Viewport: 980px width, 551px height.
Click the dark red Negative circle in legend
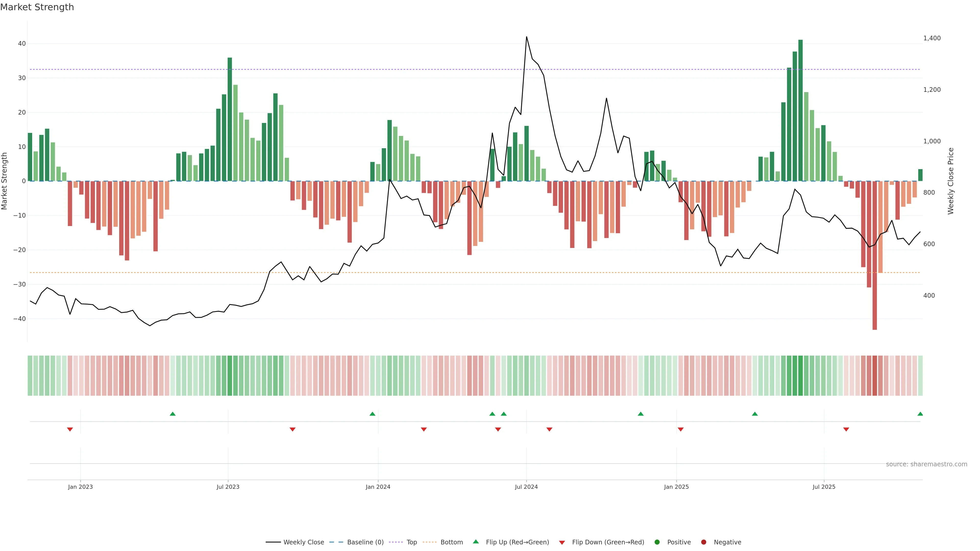pyautogui.click(x=703, y=542)
